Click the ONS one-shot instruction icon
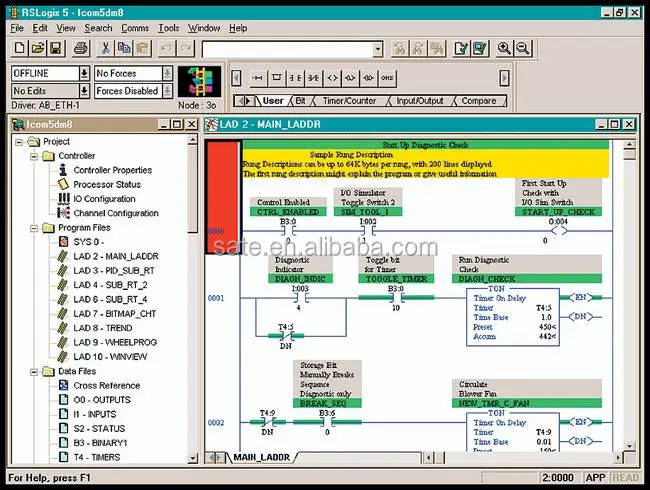This screenshot has height=490, width=650. coord(387,78)
